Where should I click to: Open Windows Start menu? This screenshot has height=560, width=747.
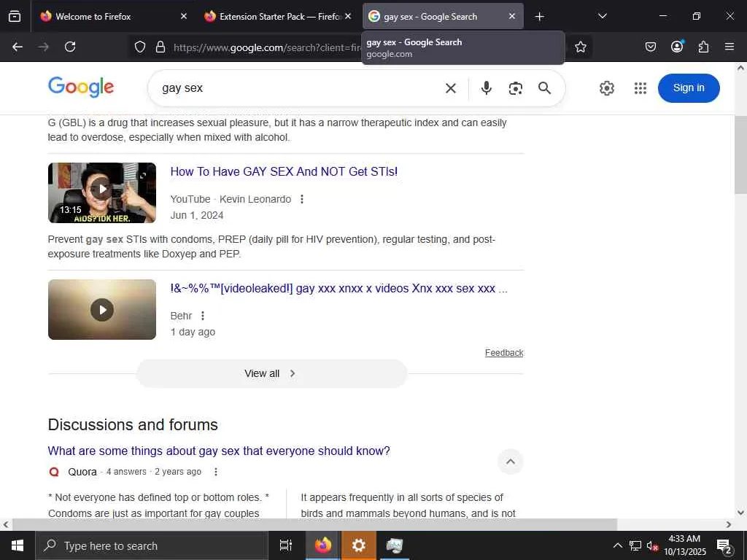pyautogui.click(x=18, y=545)
